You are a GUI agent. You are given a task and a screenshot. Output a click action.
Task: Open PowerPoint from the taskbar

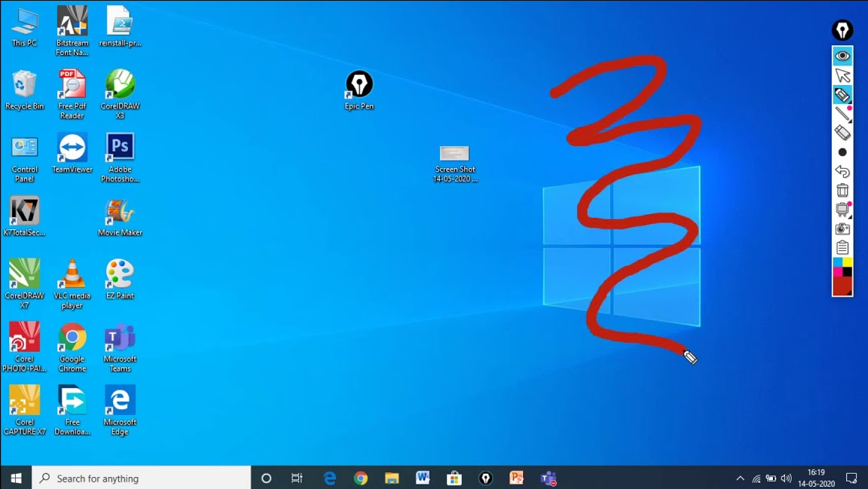point(516,478)
